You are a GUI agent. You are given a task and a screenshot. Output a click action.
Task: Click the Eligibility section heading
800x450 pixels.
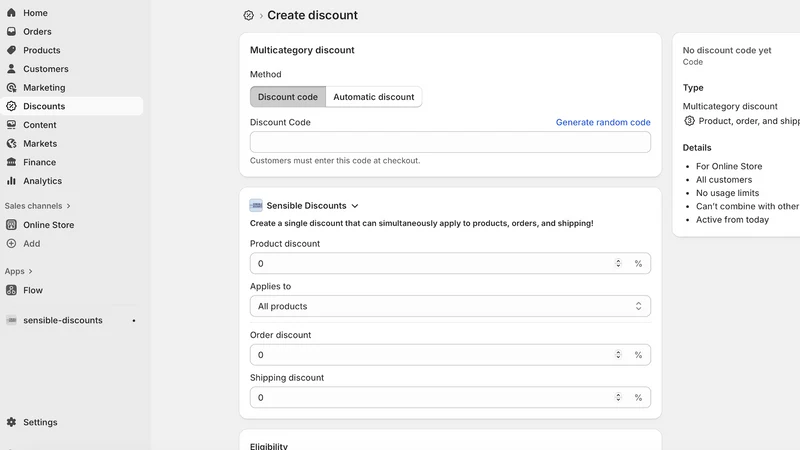(x=269, y=446)
